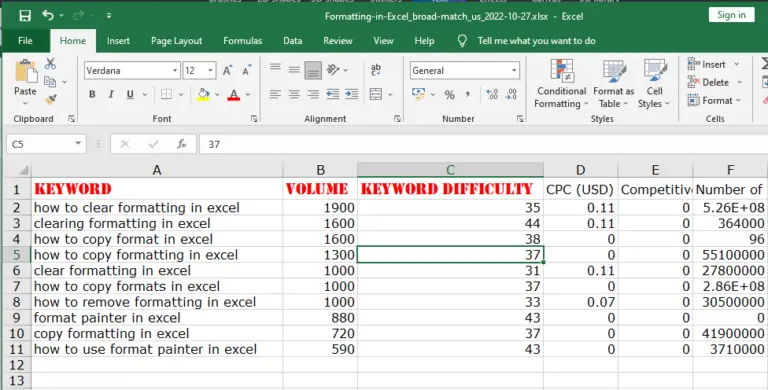Click the red Font Color A
The height and width of the screenshot is (390, 768).
tap(234, 95)
